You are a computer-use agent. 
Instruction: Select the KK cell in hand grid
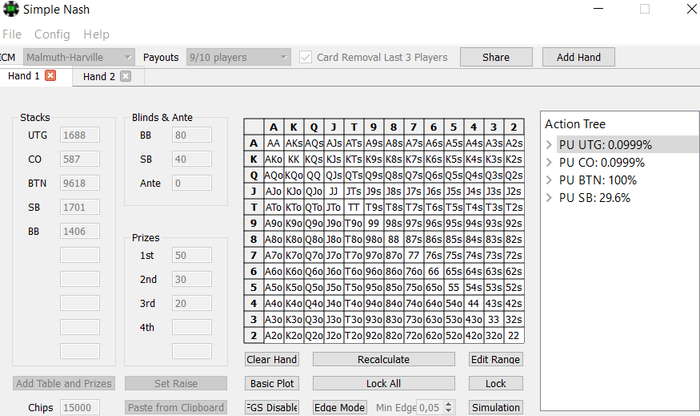coord(294,159)
